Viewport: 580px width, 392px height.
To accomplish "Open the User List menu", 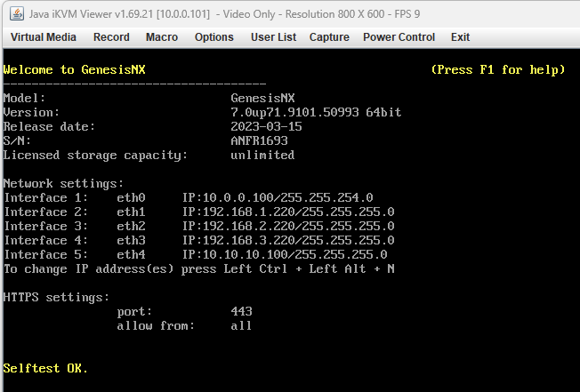I will pos(273,37).
